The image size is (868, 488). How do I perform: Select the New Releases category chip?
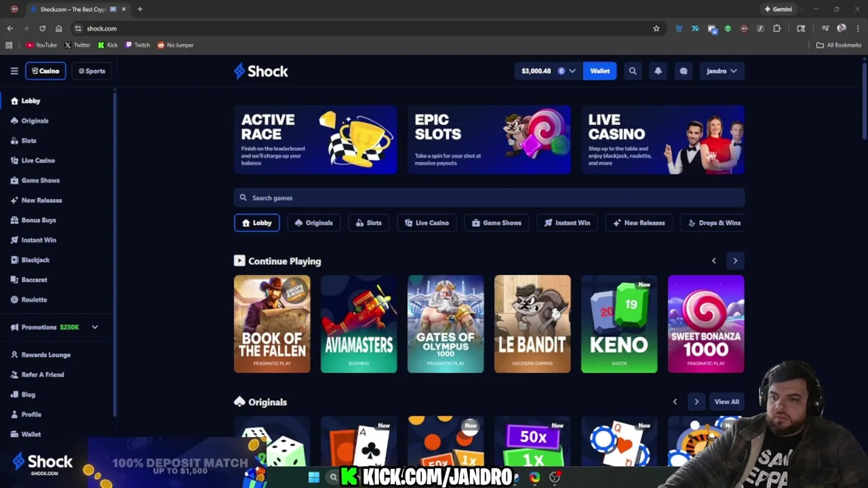(639, 222)
